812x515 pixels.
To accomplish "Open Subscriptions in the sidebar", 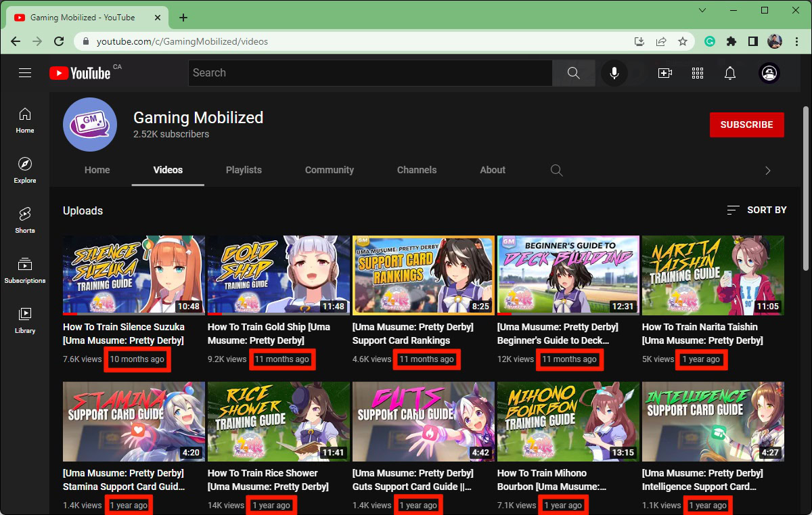I will pos(25,271).
